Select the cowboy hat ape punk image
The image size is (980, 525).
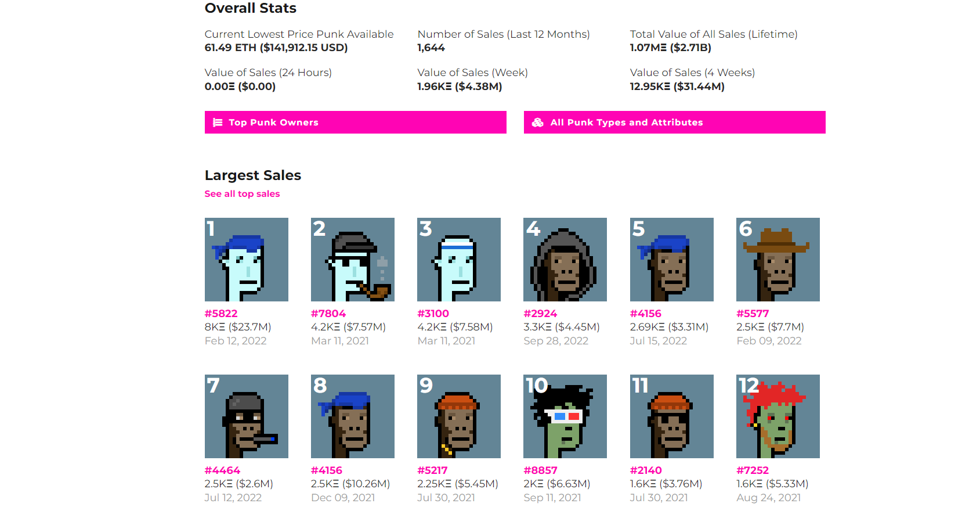778,260
